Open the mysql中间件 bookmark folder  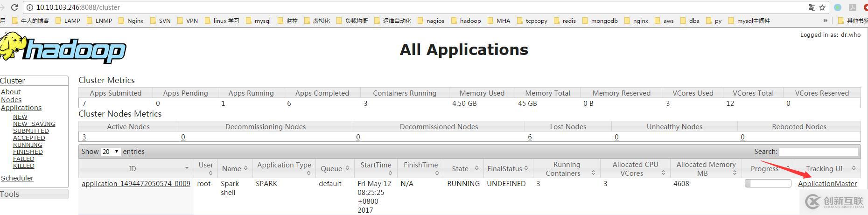pyautogui.click(x=749, y=21)
